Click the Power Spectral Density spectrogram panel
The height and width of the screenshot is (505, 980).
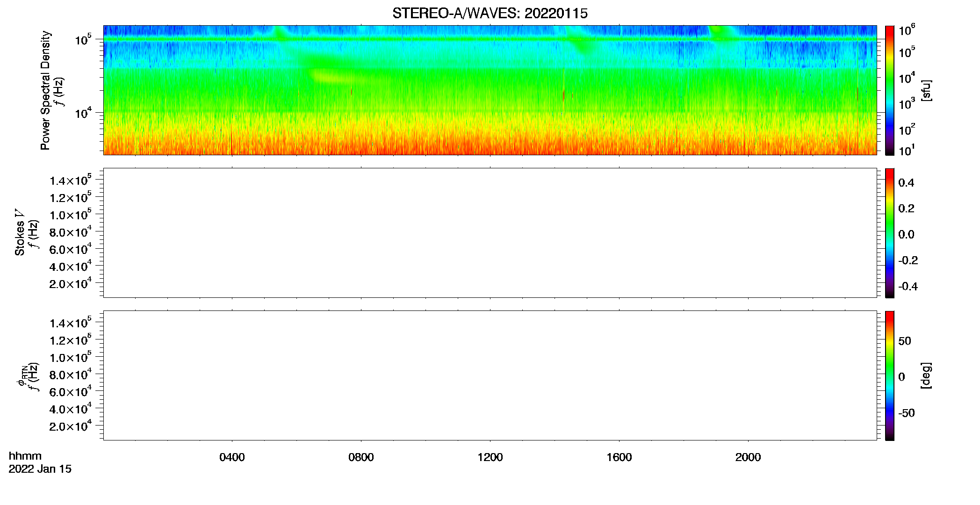tap(490, 90)
